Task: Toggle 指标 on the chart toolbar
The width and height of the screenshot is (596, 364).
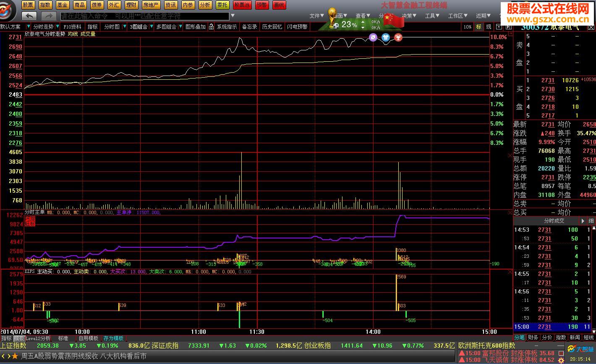Action: click(92, 26)
